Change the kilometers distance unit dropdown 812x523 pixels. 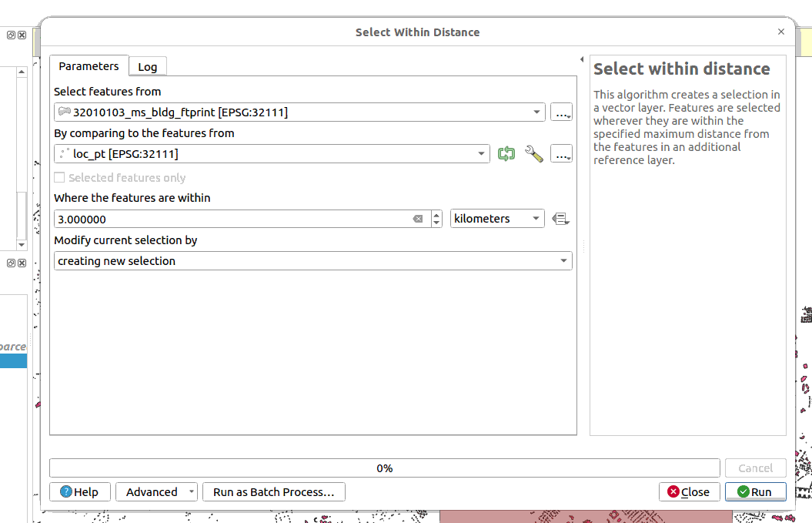click(497, 219)
